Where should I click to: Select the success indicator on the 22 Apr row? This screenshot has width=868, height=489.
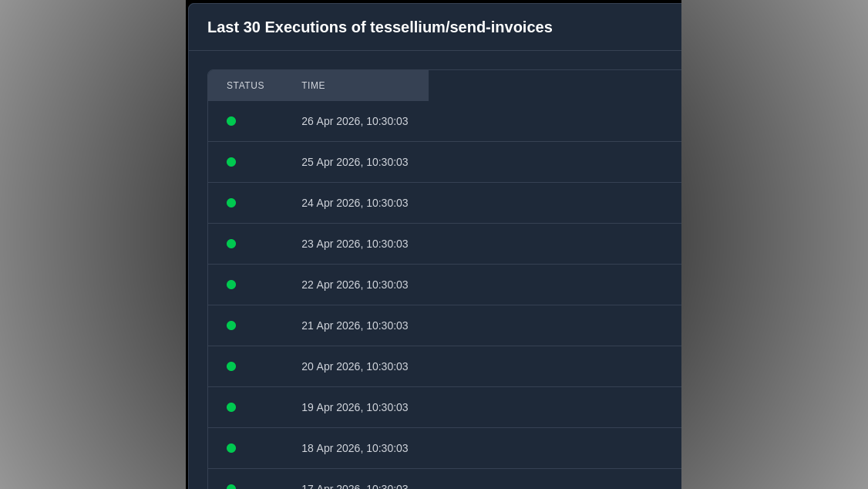tap(231, 285)
